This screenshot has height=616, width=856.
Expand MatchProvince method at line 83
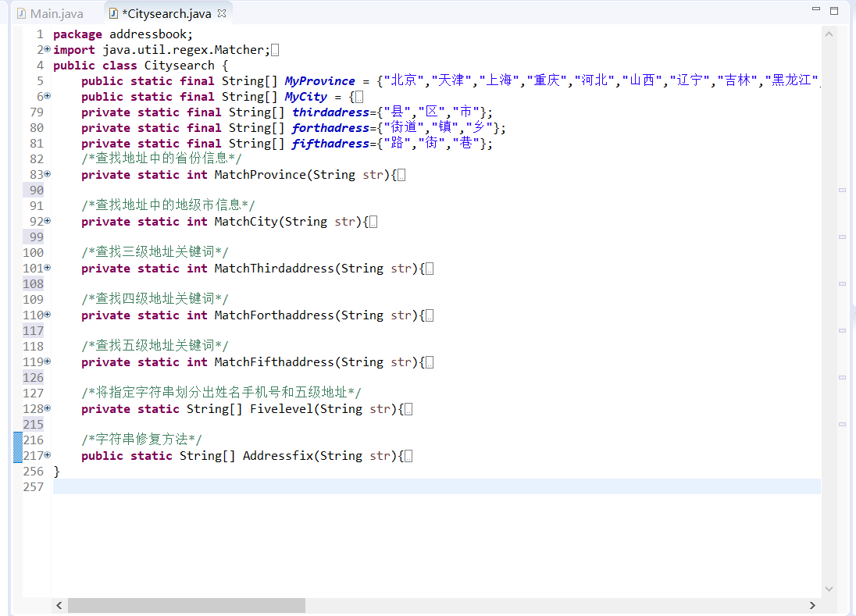[x=48, y=174]
